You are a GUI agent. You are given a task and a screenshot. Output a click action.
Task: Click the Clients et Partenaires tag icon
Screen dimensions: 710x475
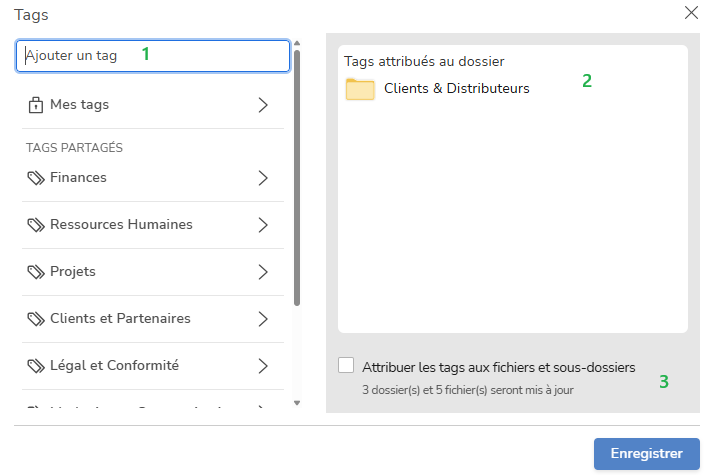coord(36,319)
